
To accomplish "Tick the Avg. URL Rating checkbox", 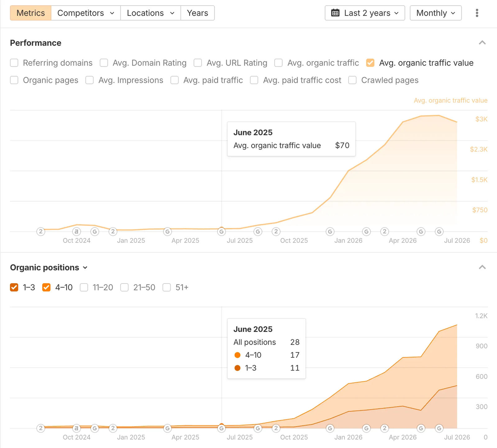I will 198,63.
